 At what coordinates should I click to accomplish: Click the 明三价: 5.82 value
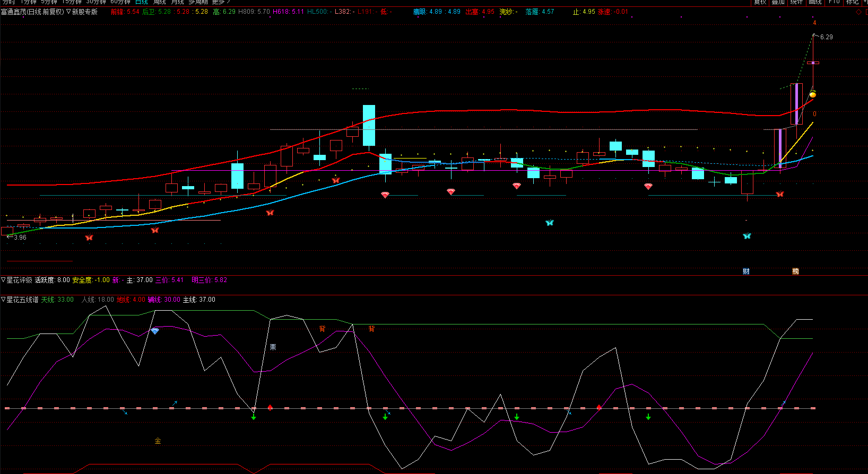click(209, 280)
